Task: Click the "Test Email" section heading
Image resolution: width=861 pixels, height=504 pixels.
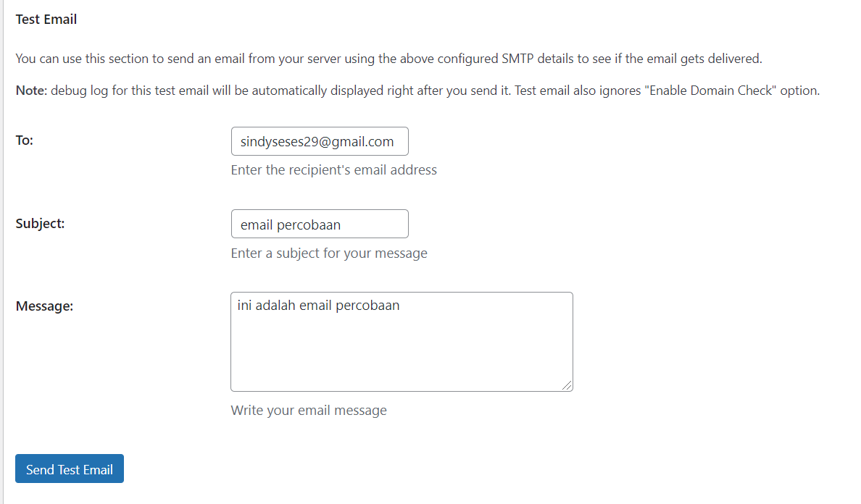Action: tap(46, 20)
